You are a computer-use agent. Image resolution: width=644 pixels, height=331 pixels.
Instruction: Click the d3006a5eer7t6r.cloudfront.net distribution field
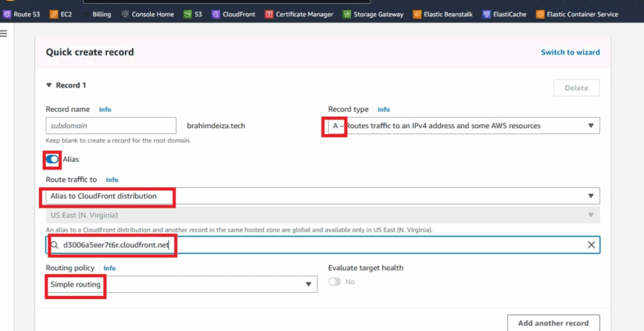[323, 245]
